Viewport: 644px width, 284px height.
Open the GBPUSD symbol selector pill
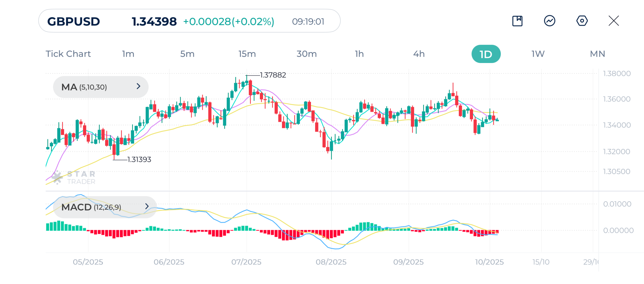[189, 21]
